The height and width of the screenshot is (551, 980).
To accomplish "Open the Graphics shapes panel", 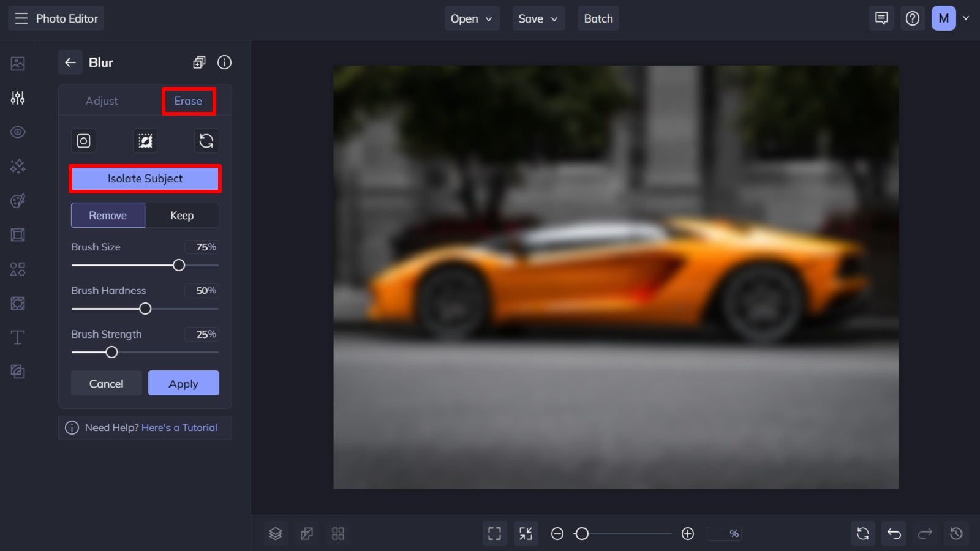I will pos(18,269).
